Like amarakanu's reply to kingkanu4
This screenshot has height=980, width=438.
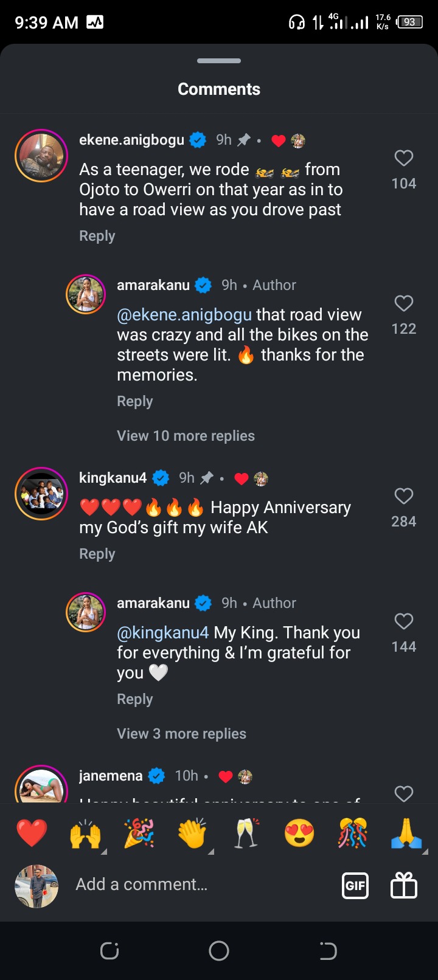pos(404,621)
